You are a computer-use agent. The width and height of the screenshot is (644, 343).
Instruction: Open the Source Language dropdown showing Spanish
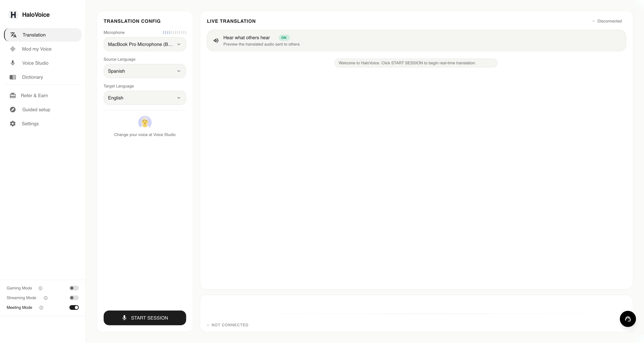pos(145,71)
